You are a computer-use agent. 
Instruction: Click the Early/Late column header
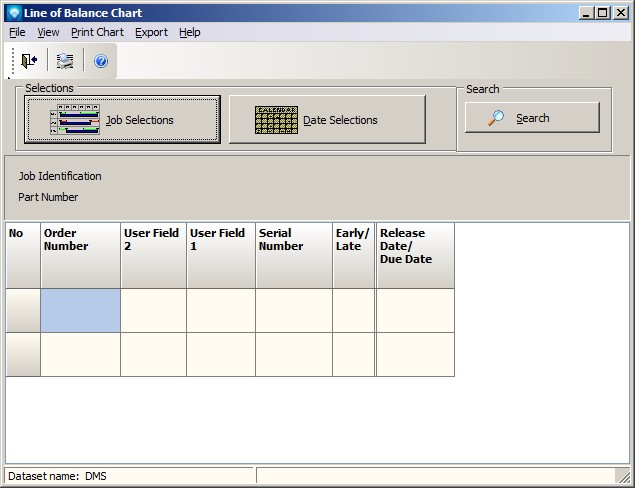click(x=354, y=255)
